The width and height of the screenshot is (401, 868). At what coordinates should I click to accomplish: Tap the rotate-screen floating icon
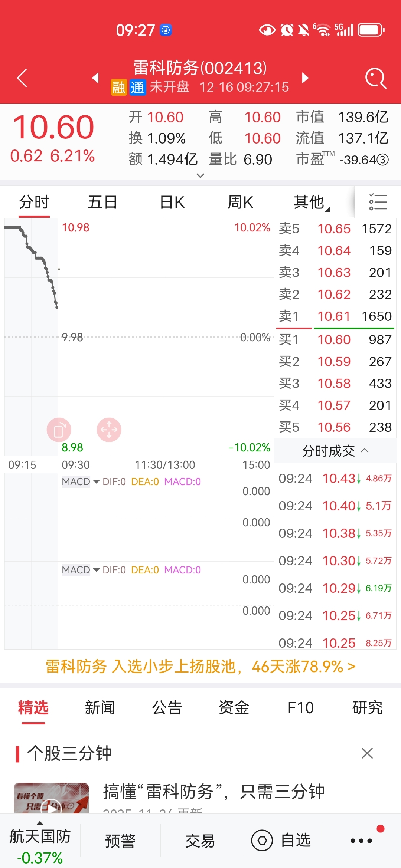click(59, 430)
